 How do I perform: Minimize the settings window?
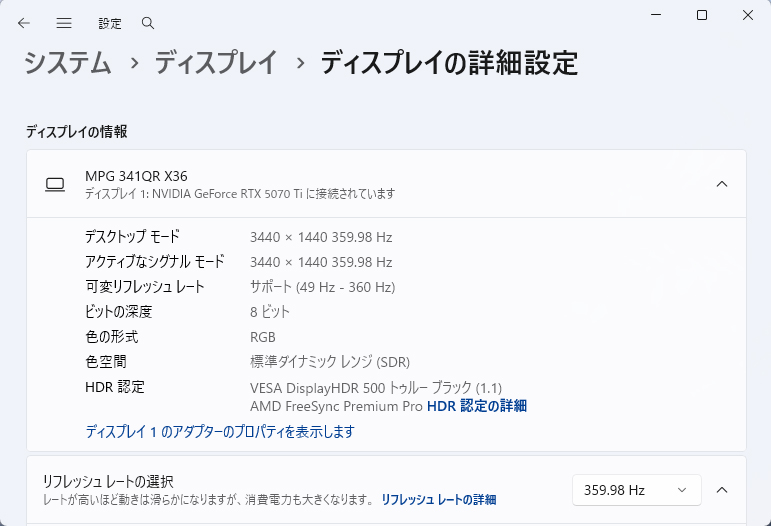tap(656, 15)
